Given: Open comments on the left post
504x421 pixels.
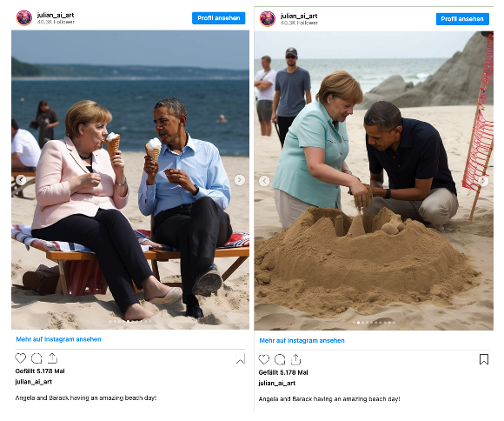Looking at the screenshot, I should pyautogui.click(x=36, y=358).
